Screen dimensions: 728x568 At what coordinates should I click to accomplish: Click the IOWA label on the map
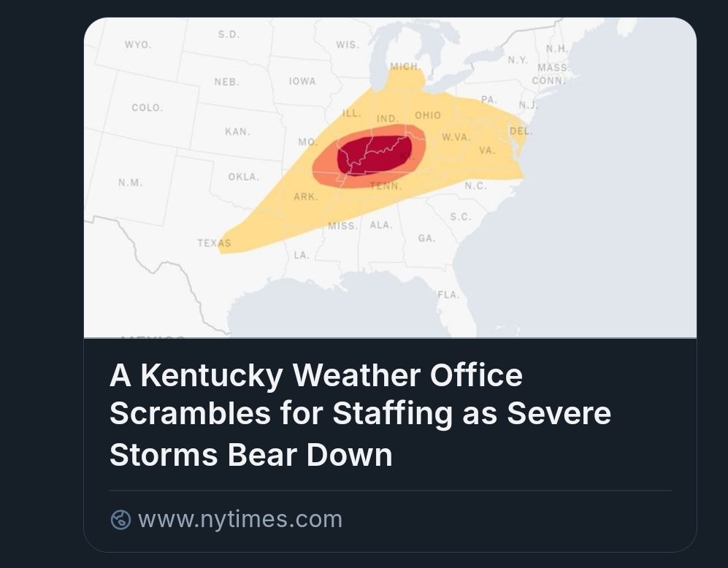tap(302, 82)
